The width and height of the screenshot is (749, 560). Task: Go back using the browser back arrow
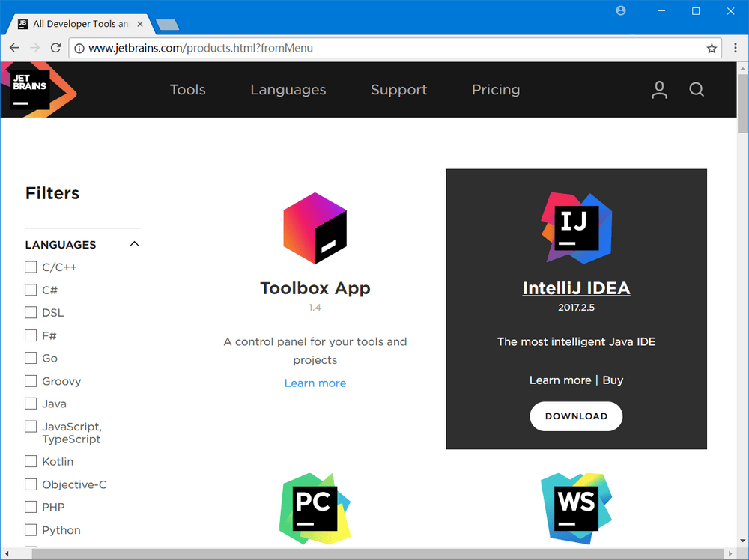pos(14,48)
